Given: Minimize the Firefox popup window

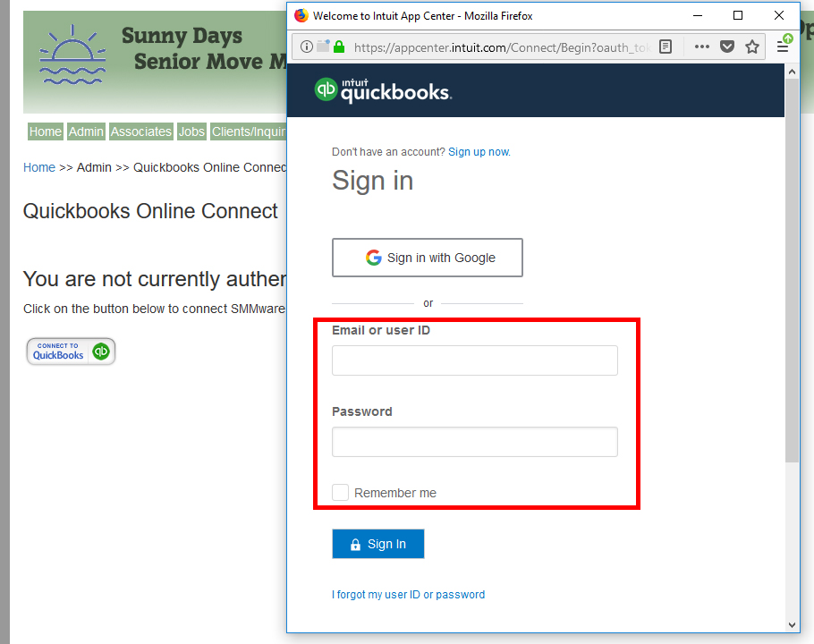Looking at the screenshot, I should (698, 15).
